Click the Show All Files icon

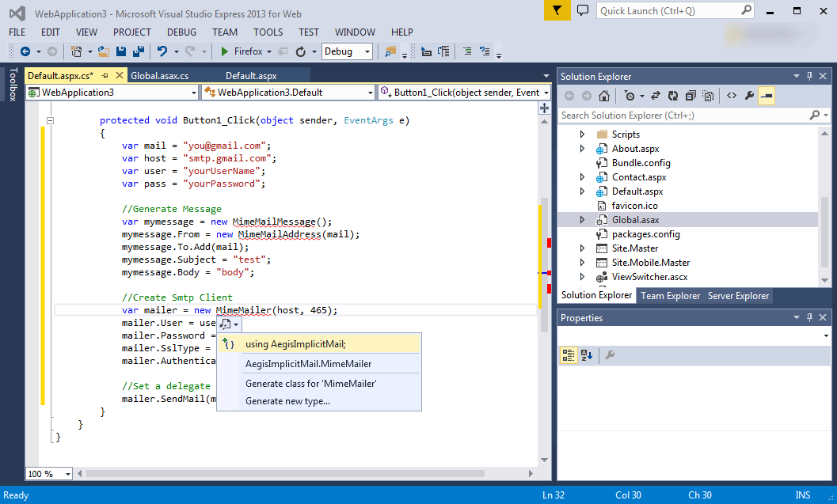[709, 96]
